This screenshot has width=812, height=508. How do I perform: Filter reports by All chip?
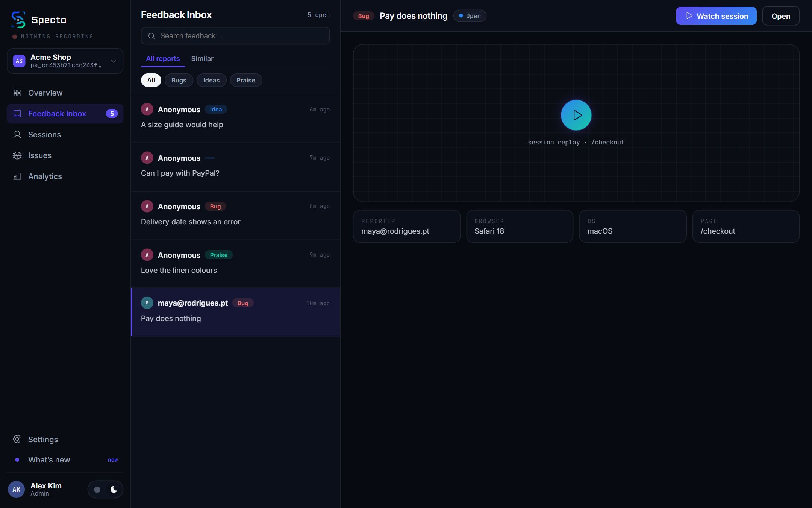pos(151,80)
